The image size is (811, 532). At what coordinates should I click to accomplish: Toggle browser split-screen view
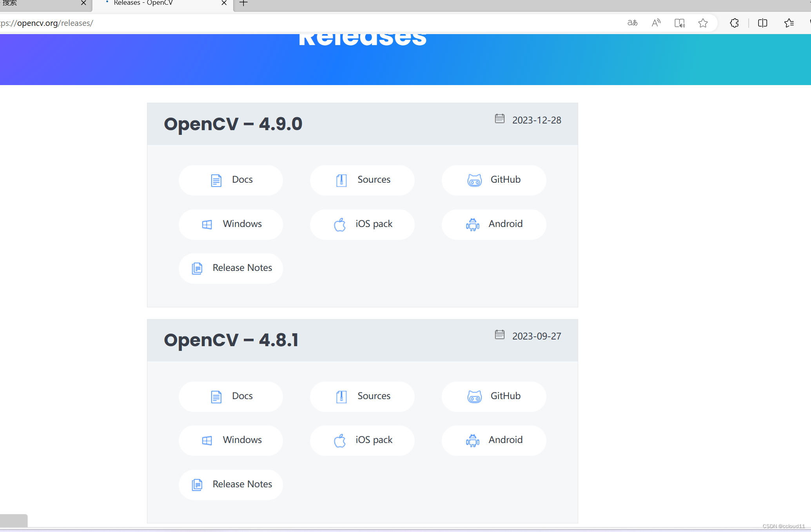(x=763, y=23)
